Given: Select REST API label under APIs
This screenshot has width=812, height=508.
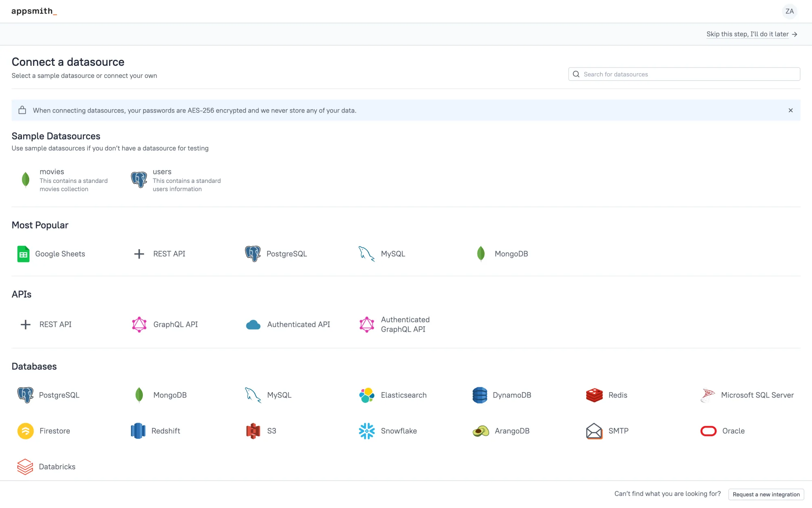Looking at the screenshot, I should [56, 324].
